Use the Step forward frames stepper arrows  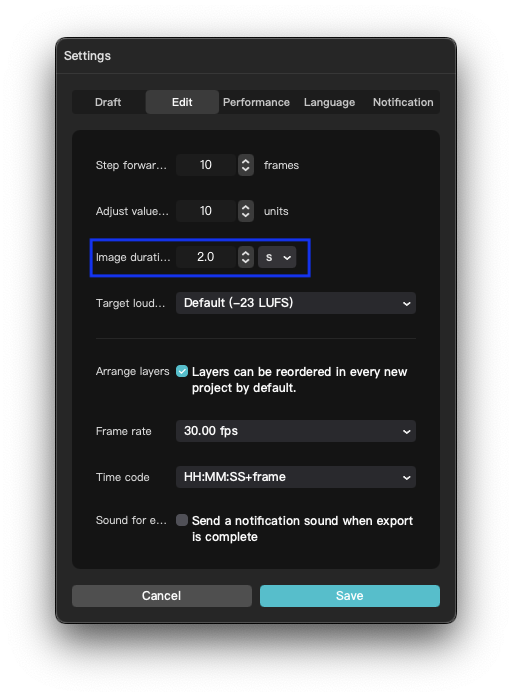(x=246, y=165)
